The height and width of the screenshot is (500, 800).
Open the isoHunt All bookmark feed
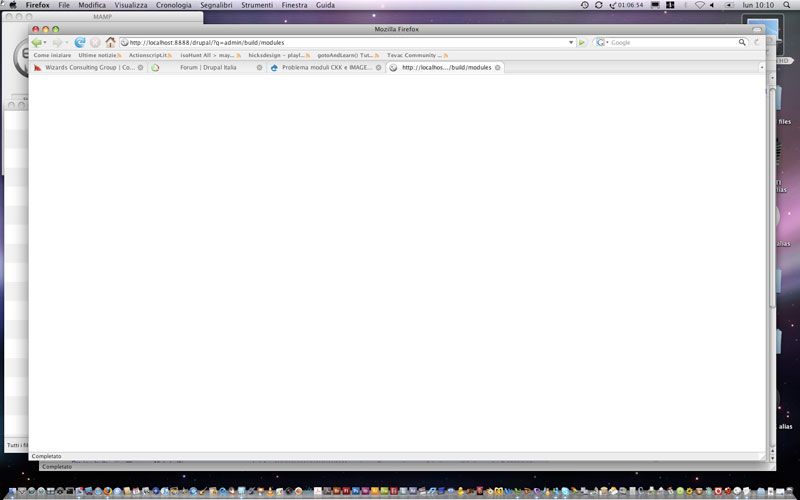[x=211, y=55]
